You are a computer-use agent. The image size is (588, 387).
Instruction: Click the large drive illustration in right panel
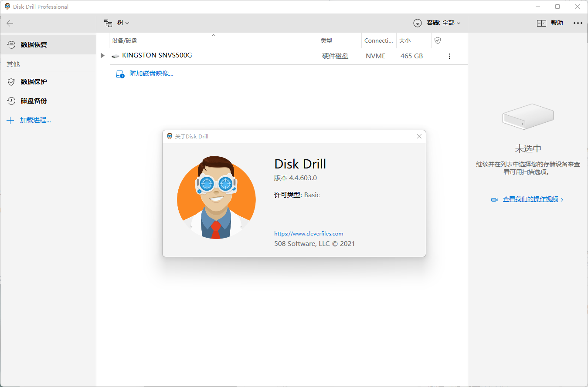click(528, 116)
